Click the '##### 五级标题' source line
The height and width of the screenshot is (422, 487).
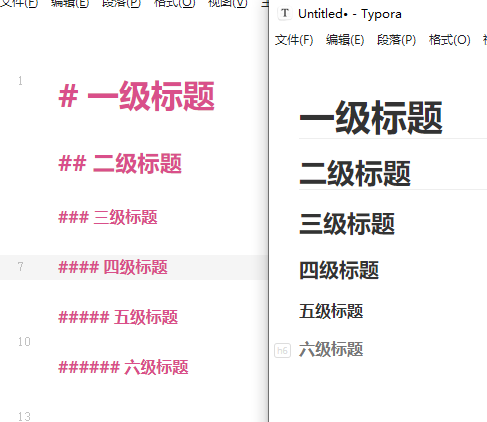118,317
